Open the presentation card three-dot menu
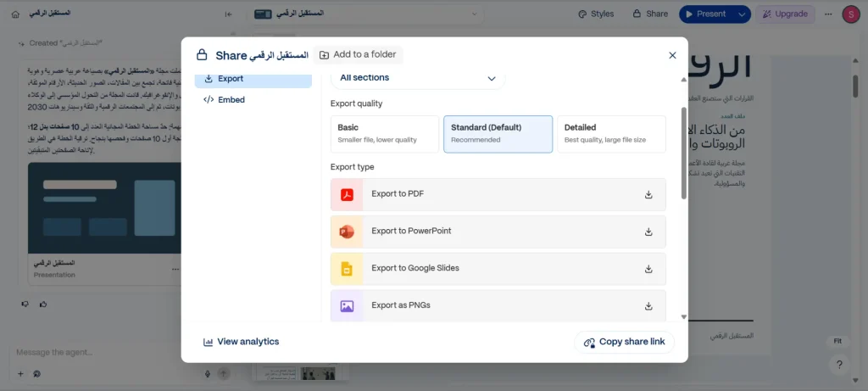The image size is (868, 391). 175,269
